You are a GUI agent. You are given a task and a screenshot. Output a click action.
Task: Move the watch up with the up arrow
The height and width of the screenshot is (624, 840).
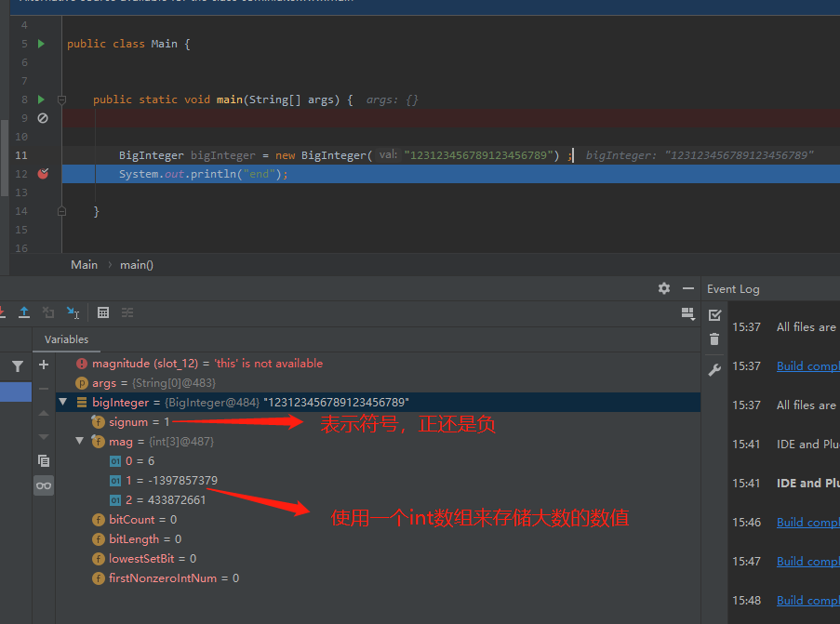44,413
